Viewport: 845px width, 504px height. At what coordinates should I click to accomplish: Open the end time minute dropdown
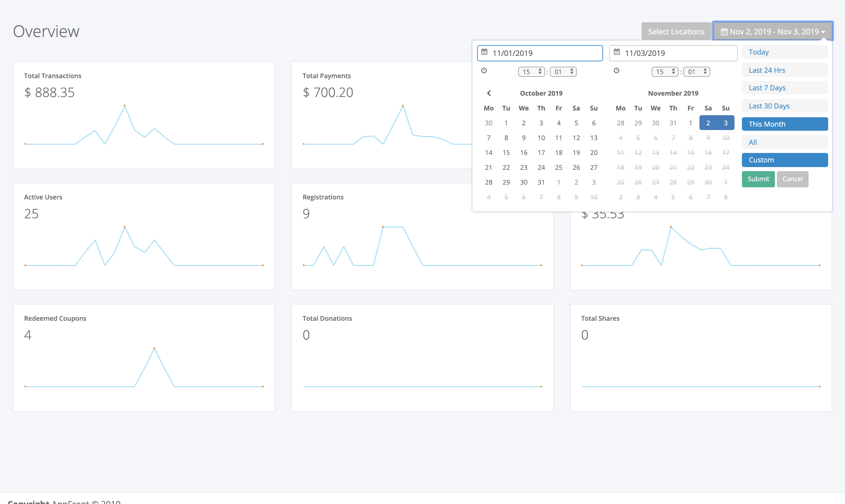696,72
